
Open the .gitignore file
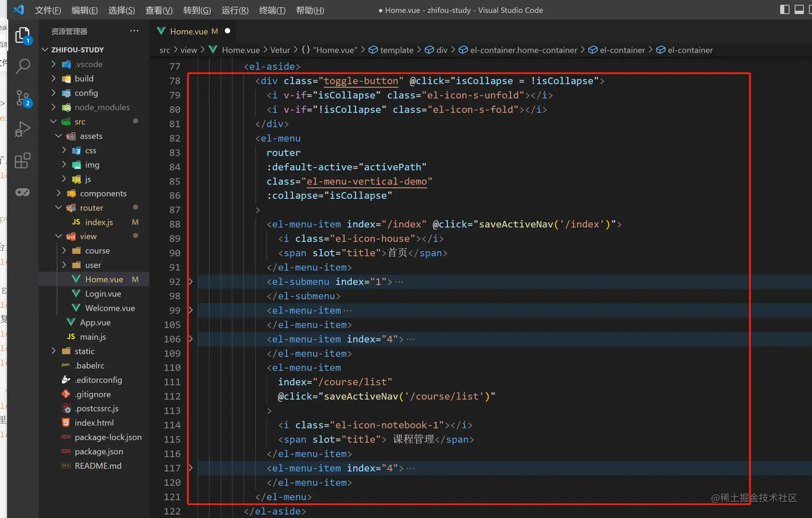click(94, 394)
